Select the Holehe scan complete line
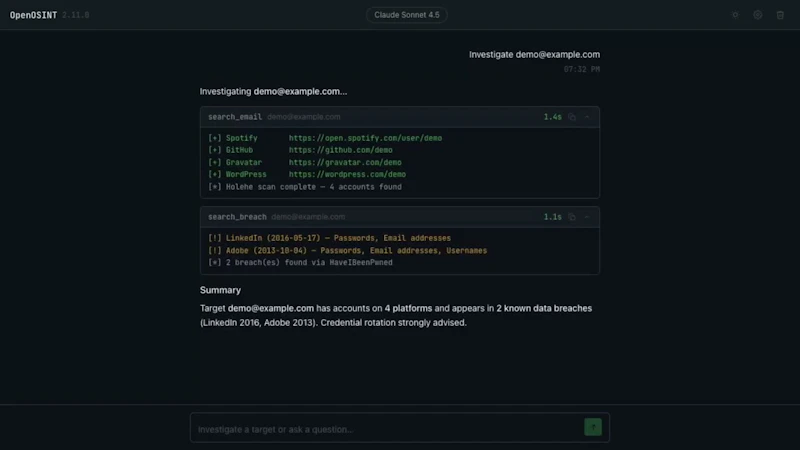800x450 pixels. [x=305, y=187]
